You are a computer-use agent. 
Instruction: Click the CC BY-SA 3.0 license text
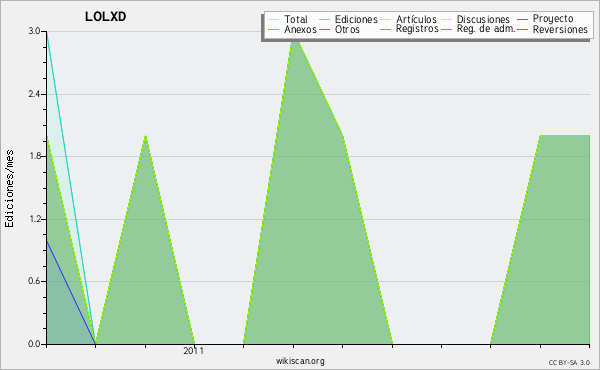point(569,362)
